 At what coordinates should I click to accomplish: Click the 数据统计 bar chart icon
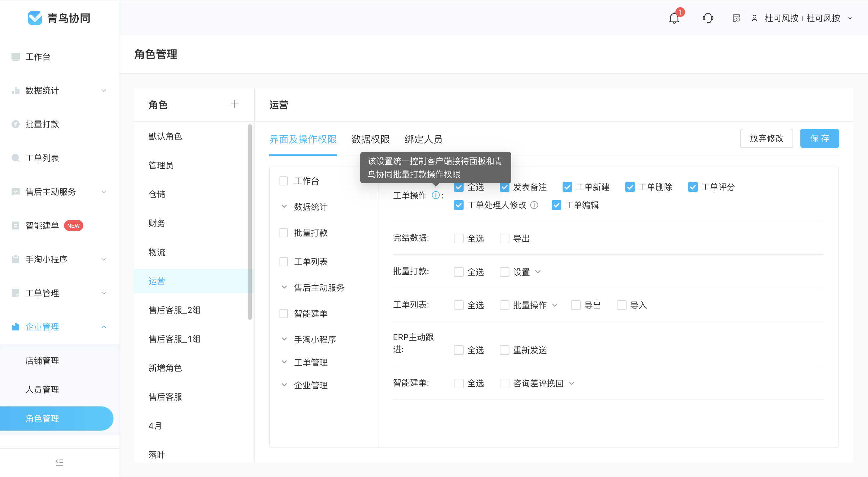click(15, 90)
